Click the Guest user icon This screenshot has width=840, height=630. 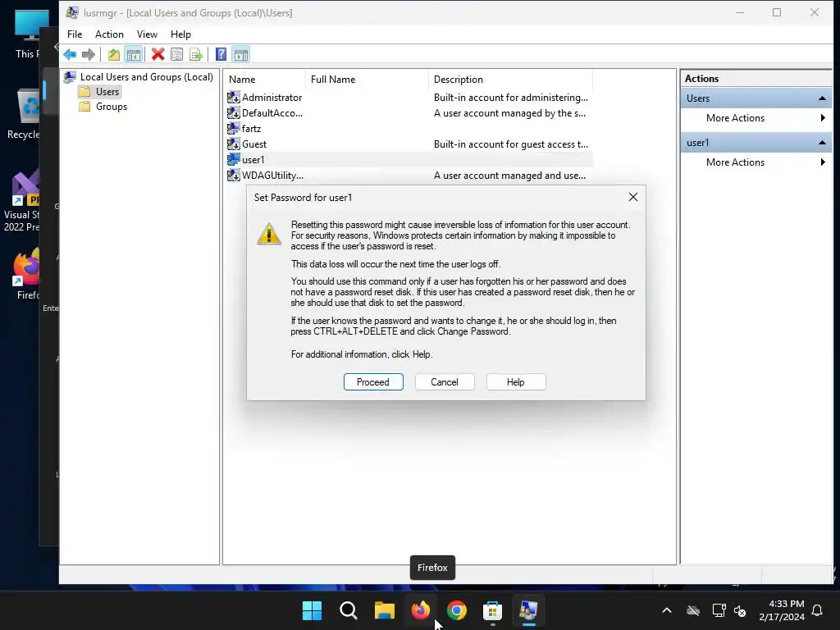[x=233, y=144]
